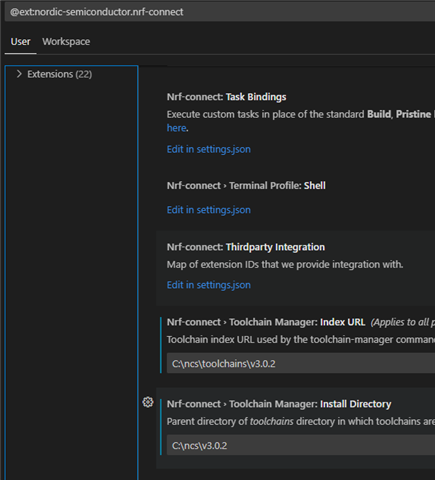Click the 'Nrf-connect: Task Bindings' setting title
Viewport: 435px width, 480px height.
[226, 97]
